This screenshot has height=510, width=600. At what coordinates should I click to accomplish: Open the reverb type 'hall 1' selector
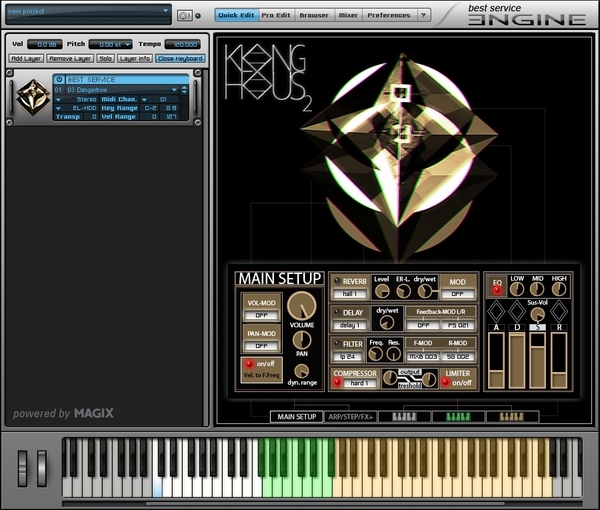(x=350, y=294)
